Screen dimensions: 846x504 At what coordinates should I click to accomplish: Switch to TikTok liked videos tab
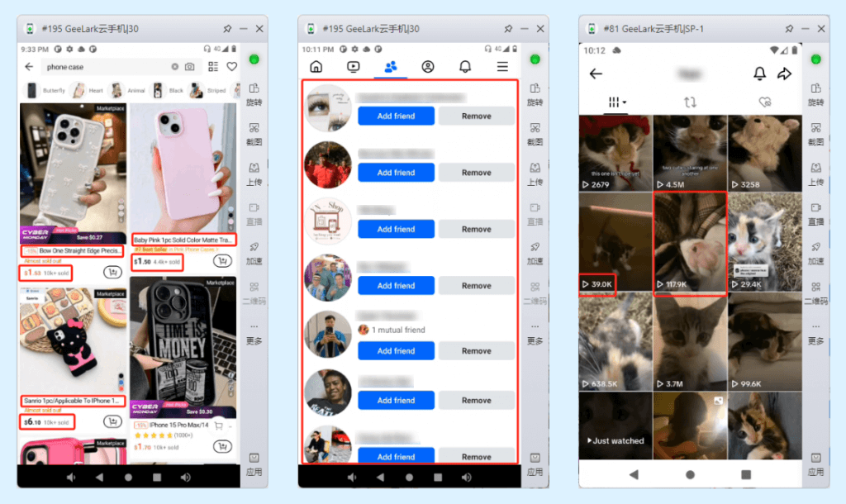[765, 102]
